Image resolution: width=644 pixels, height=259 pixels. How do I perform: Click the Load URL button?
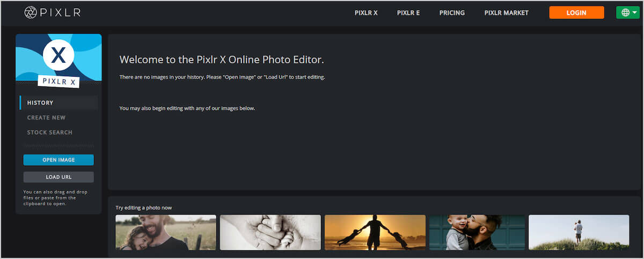click(58, 177)
